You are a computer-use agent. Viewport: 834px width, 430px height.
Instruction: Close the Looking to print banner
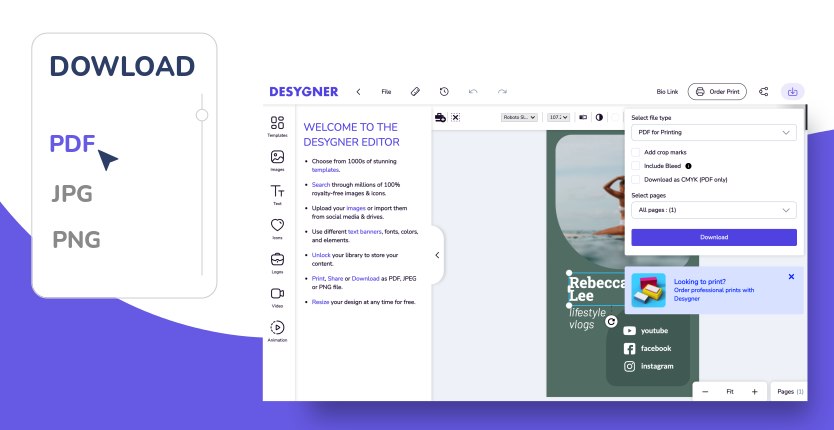pyautogui.click(x=791, y=277)
